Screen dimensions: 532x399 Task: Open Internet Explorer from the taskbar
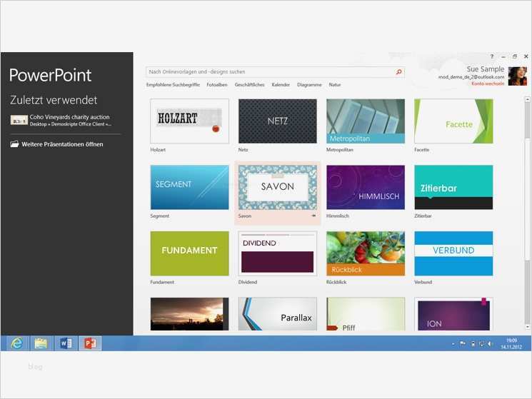click(x=16, y=343)
